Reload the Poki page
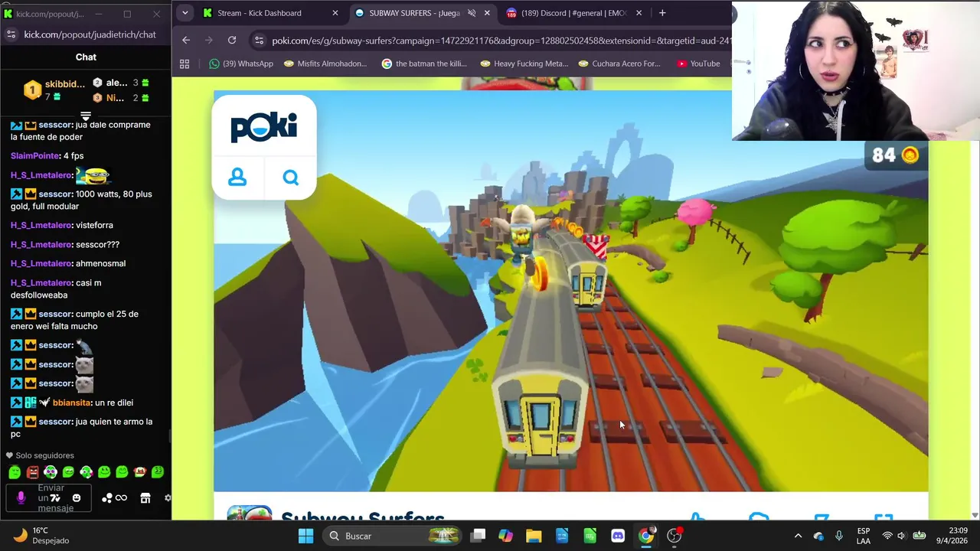The width and height of the screenshot is (980, 551). (232, 40)
